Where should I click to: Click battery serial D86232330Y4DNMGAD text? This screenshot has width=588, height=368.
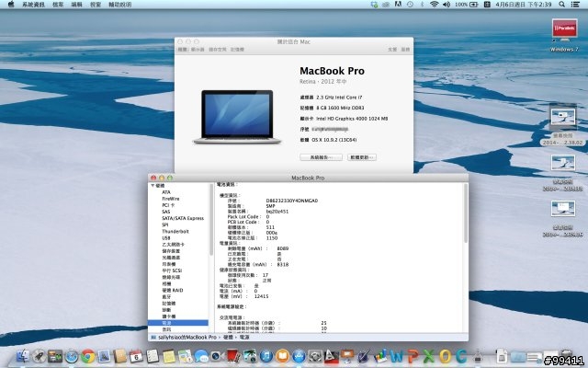click(x=292, y=201)
